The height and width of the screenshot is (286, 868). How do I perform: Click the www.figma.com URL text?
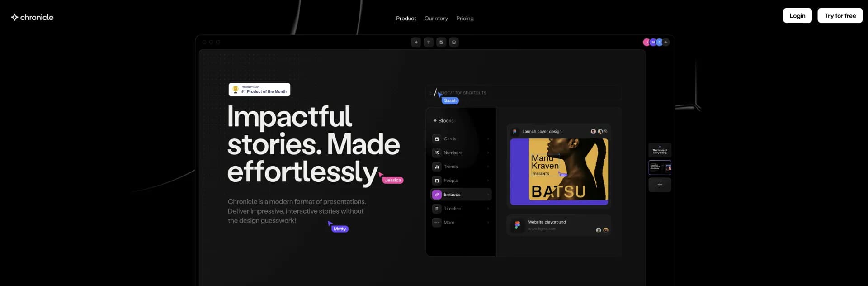pos(542,229)
